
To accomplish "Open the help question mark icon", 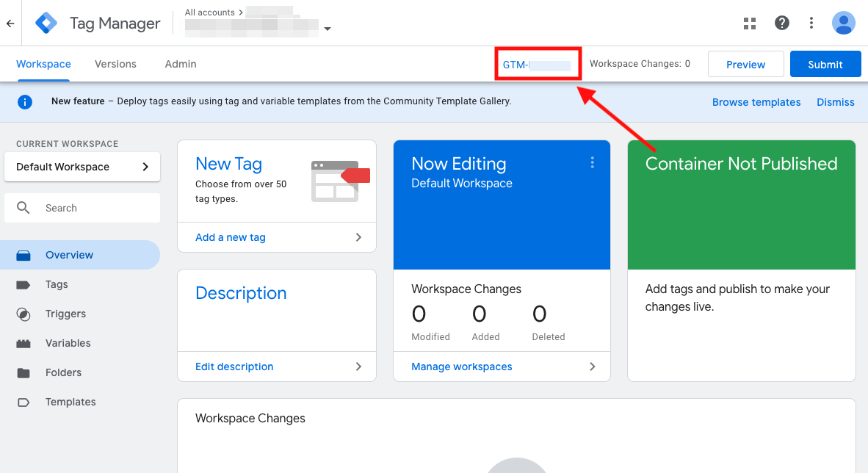I will tap(781, 23).
